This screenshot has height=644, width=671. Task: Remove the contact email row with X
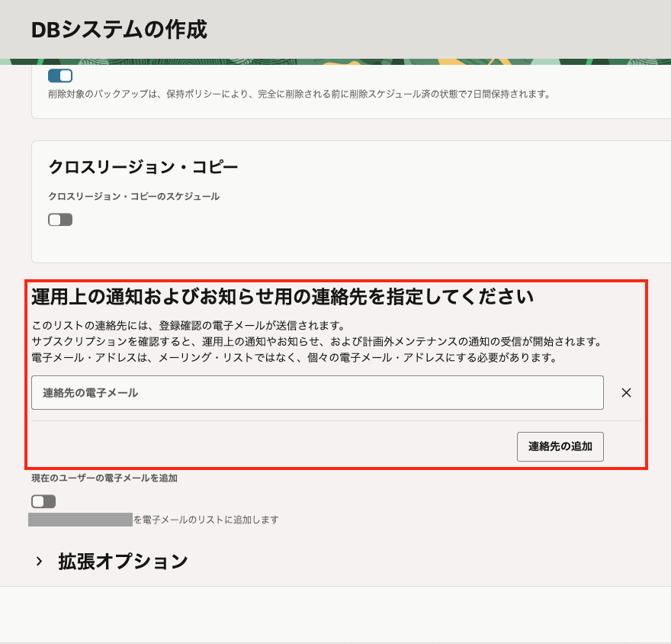626,393
